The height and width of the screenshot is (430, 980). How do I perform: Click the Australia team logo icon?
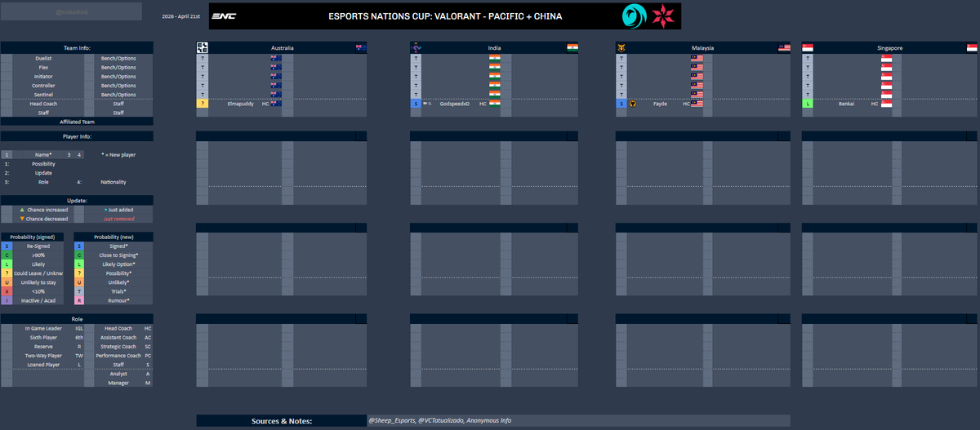(x=203, y=48)
